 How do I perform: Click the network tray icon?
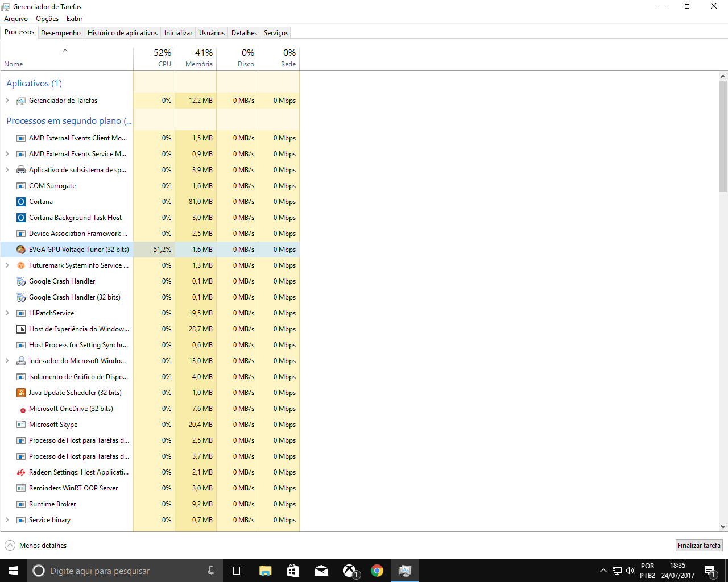(x=617, y=571)
